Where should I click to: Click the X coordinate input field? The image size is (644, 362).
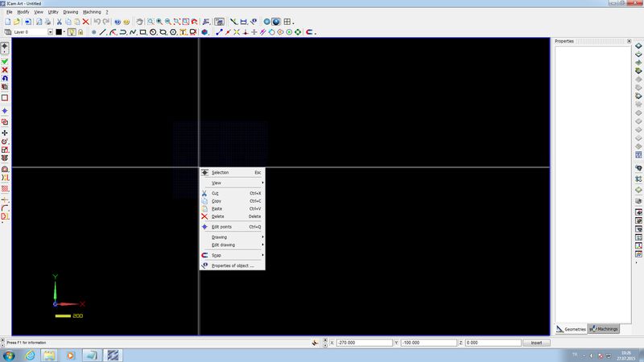point(362,343)
